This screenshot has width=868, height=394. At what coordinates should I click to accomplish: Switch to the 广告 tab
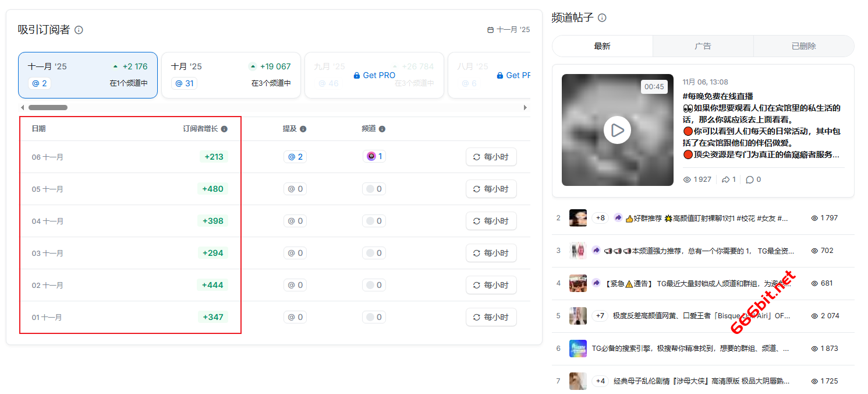click(x=703, y=46)
